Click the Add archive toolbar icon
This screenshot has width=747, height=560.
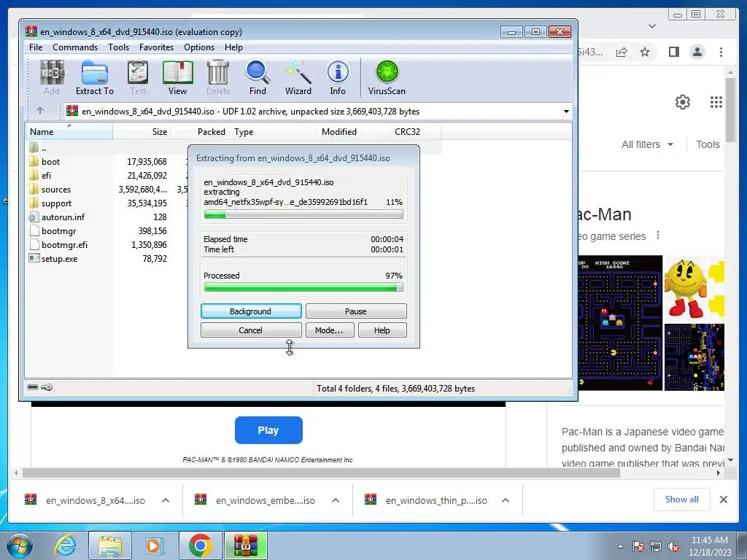(52, 77)
